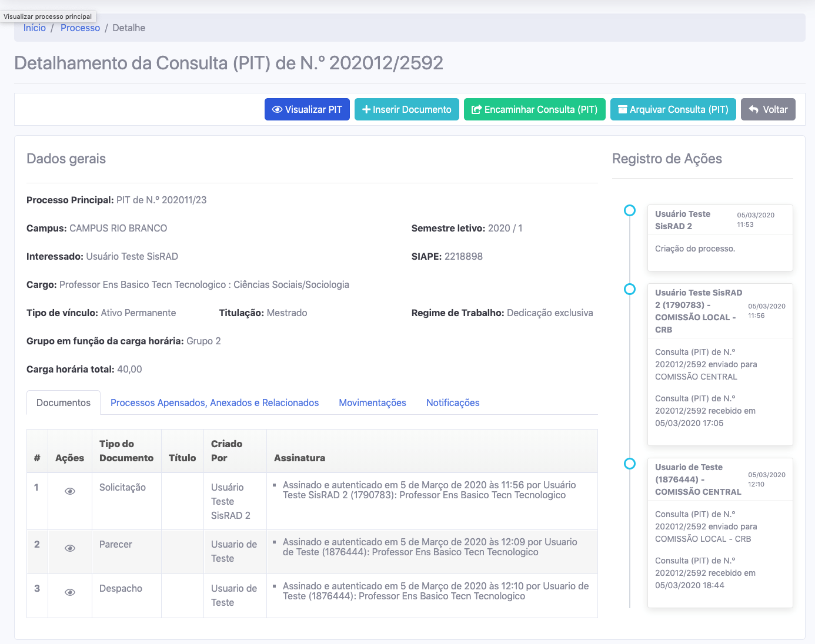Click the eye icon for Solicitação document

(x=70, y=491)
